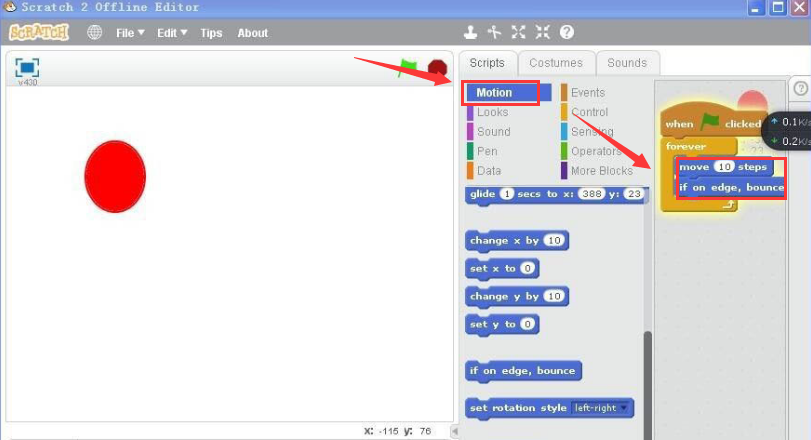Select the Duplicate stamp tool

point(470,32)
